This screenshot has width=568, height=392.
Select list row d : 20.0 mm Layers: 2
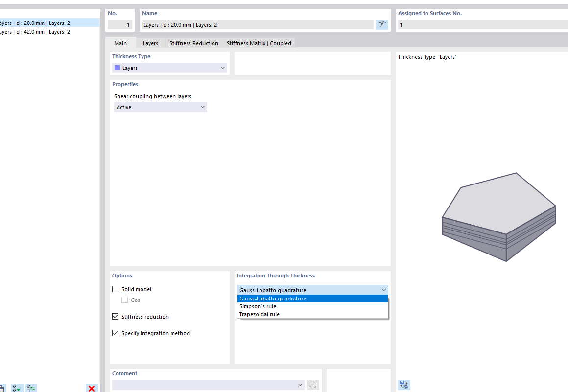click(x=49, y=23)
